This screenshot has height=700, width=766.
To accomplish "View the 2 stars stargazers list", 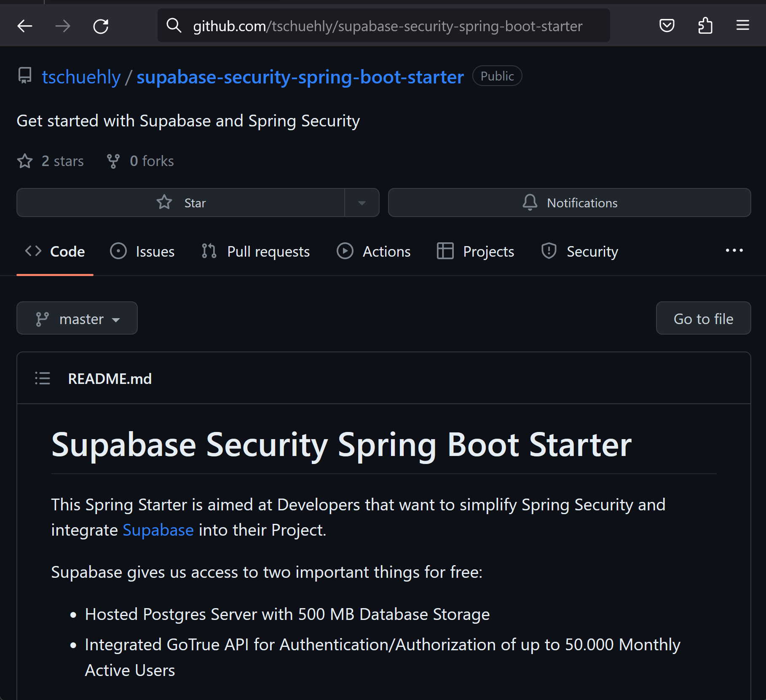I will click(51, 161).
